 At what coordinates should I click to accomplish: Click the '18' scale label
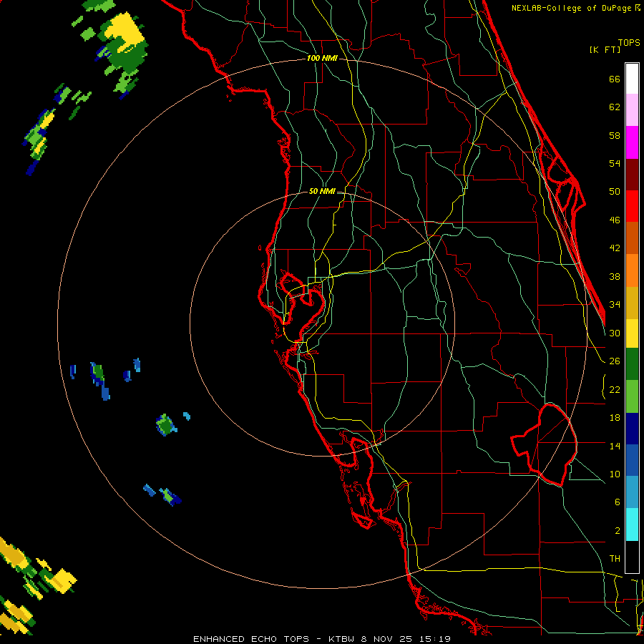615,418
